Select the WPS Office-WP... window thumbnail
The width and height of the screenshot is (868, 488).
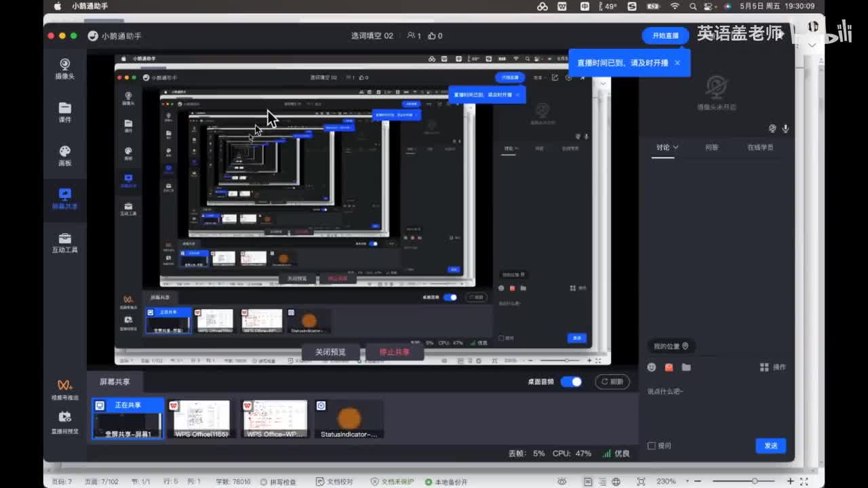[x=275, y=418]
